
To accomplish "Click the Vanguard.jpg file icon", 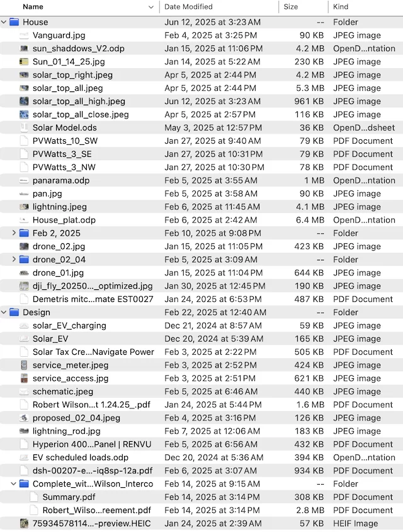I will click(x=24, y=35).
